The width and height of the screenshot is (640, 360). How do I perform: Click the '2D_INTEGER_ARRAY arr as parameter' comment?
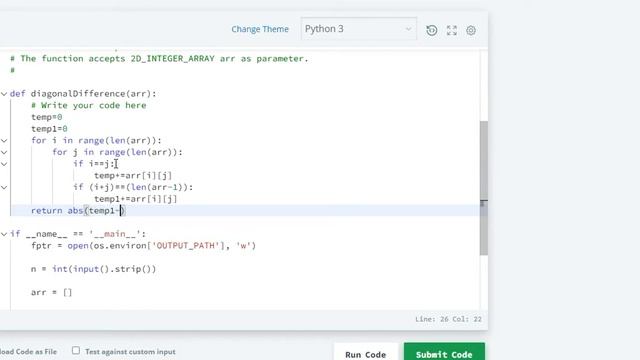pos(219,58)
